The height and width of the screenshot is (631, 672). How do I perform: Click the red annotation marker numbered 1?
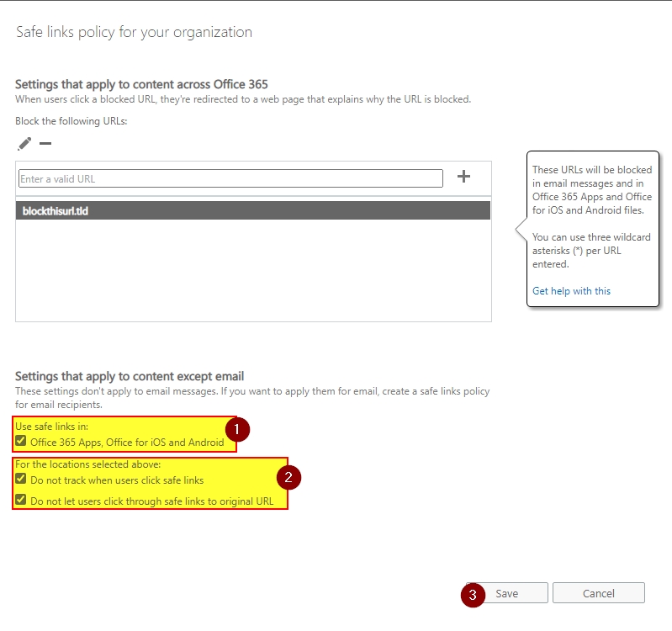pos(236,429)
